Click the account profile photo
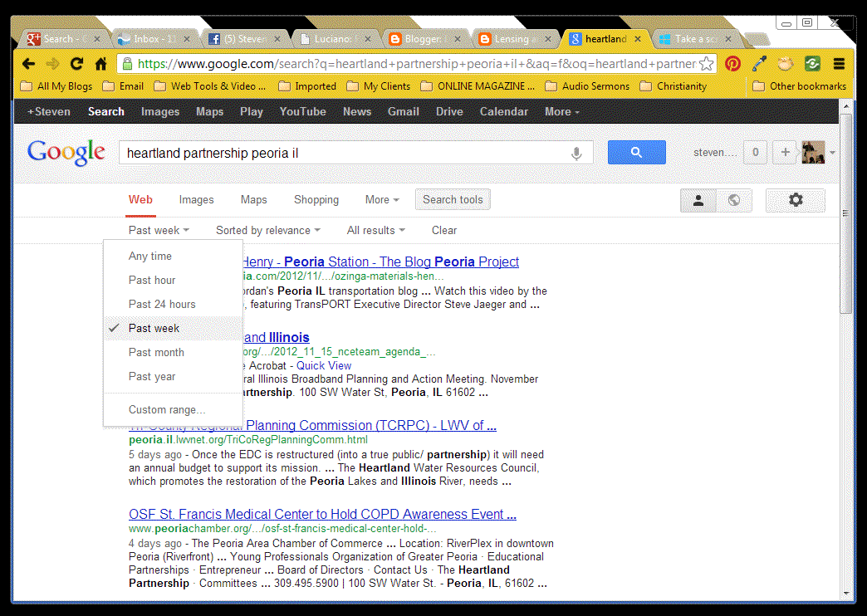Image resolution: width=867 pixels, height=616 pixels. click(x=813, y=152)
